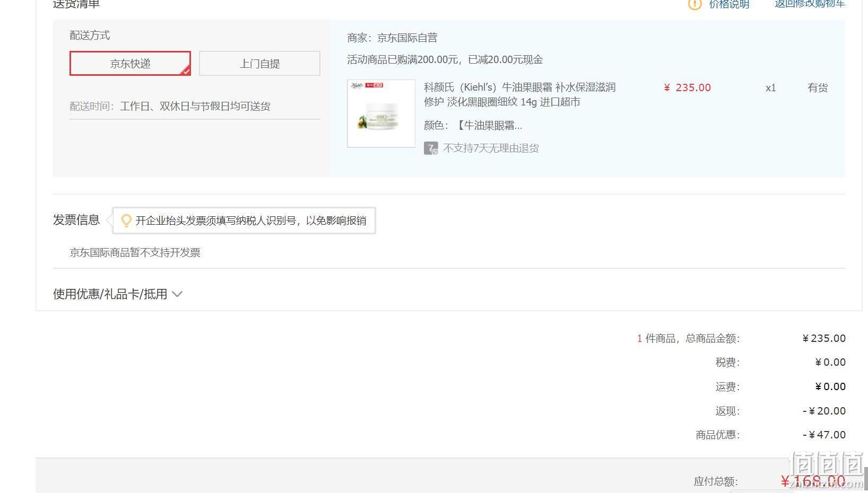Click 运费 value ¥0.00
Viewport: 868px width, 493px height.
pyautogui.click(x=830, y=386)
